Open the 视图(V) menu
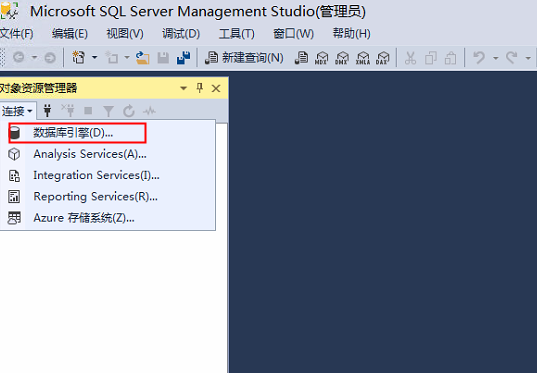This screenshot has width=537, height=373. click(125, 34)
